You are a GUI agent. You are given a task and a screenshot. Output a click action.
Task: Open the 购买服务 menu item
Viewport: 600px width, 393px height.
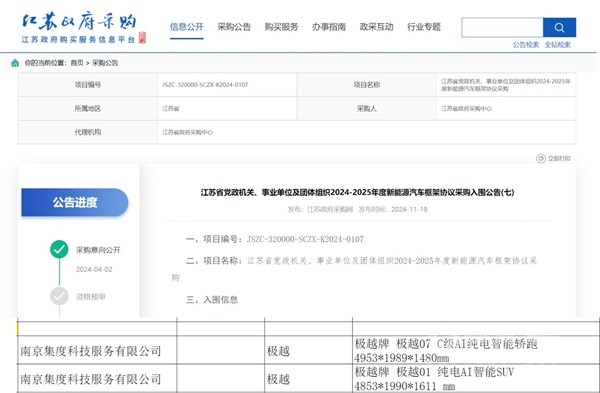(x=281, y=27)
